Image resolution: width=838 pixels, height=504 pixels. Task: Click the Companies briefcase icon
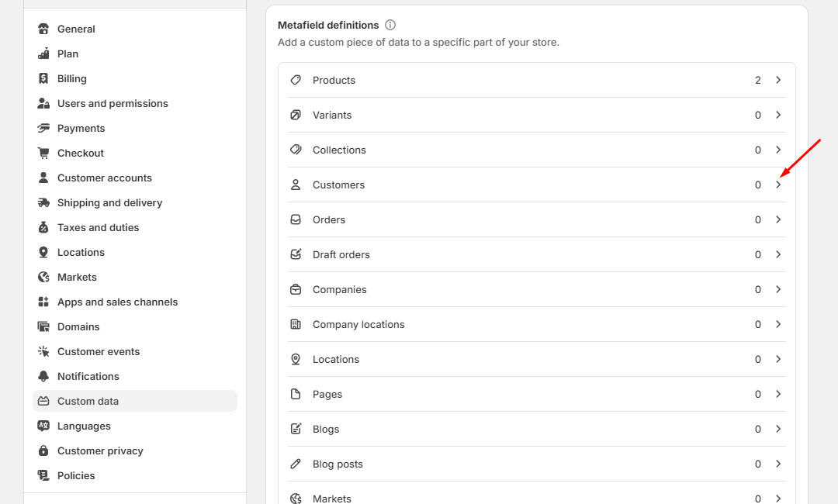(296, 289)
